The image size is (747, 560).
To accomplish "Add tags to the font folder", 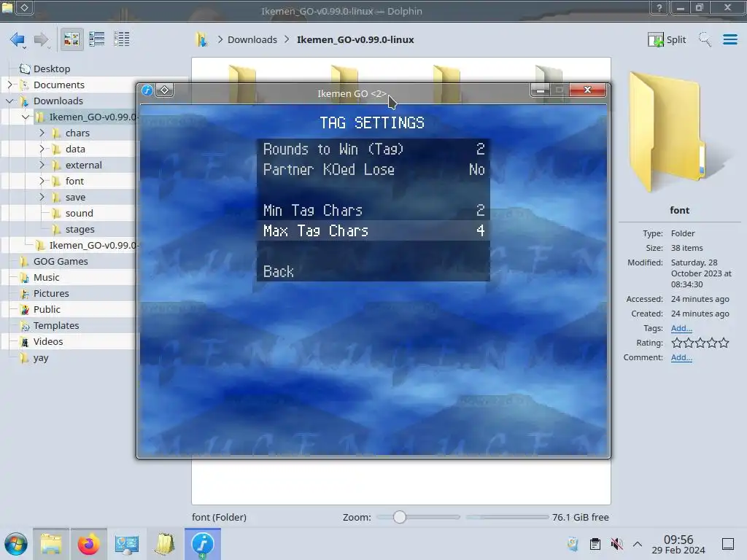I will click(x=681, y=328).
